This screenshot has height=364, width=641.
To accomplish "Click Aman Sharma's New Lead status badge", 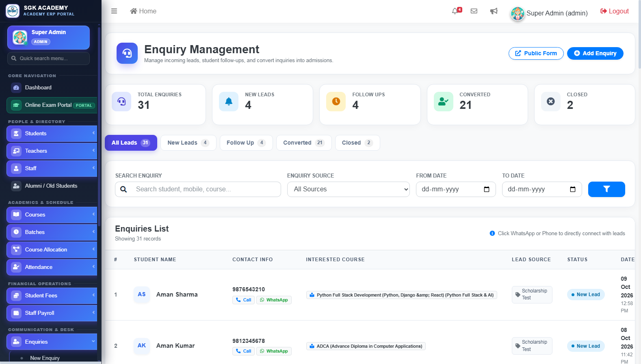I will [x=586, y=295].
